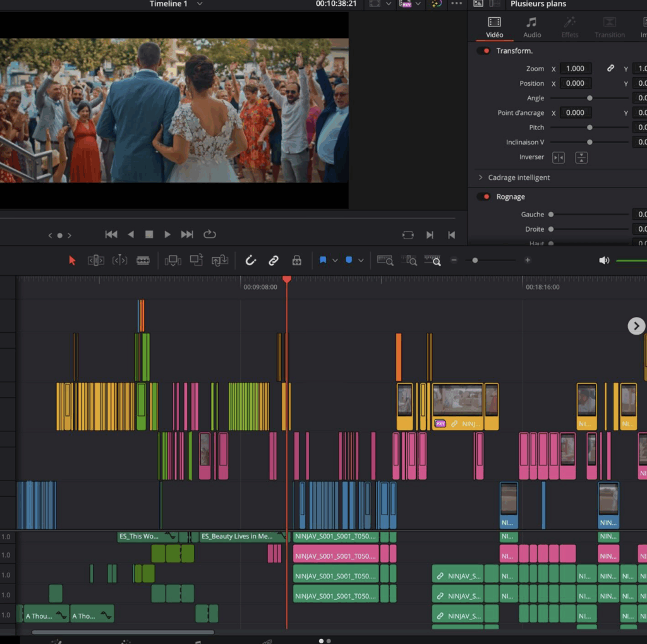Click the Angle slider handle
Image resolution: width=647 pixels, height=644 pixels.
coord(590,98)
